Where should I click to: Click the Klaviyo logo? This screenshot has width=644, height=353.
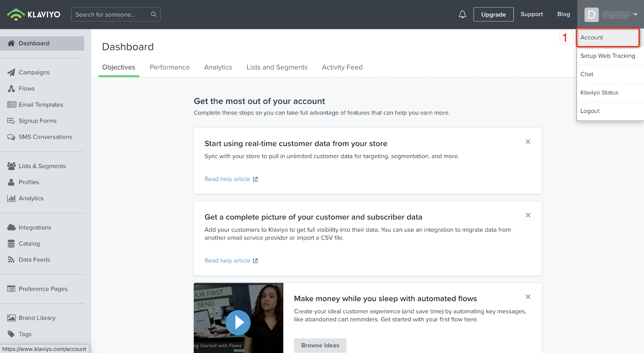[x=34, y=15]
